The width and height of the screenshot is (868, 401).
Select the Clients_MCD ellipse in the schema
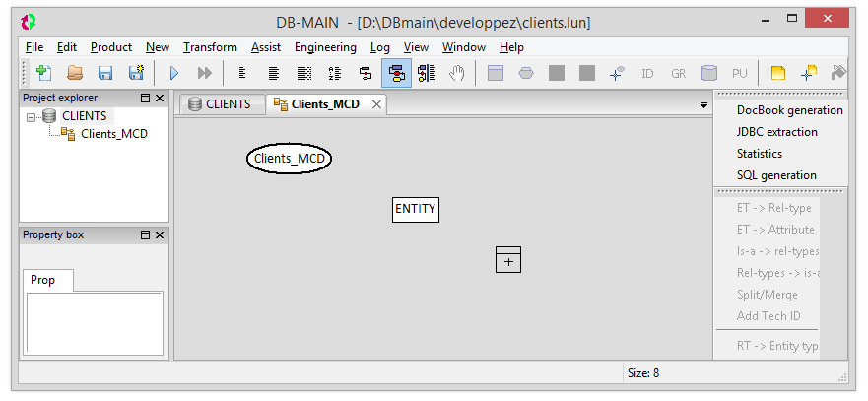(289, 159)
